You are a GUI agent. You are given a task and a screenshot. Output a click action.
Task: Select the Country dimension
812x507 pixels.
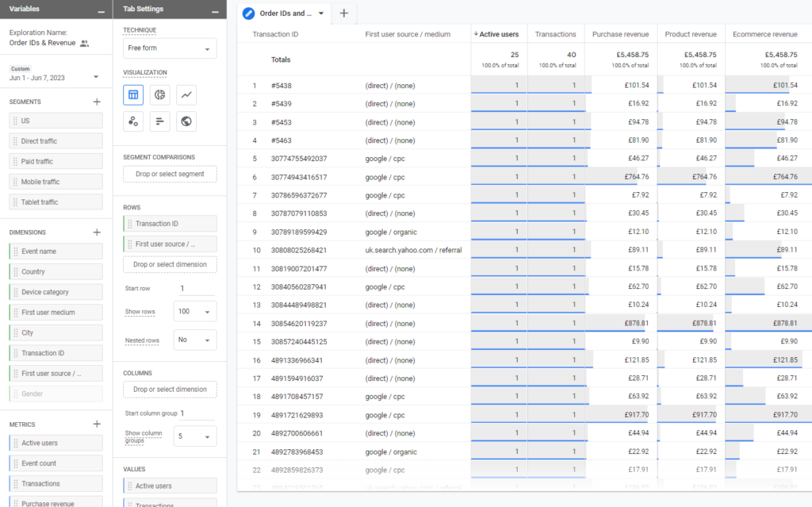click(56, 271)
